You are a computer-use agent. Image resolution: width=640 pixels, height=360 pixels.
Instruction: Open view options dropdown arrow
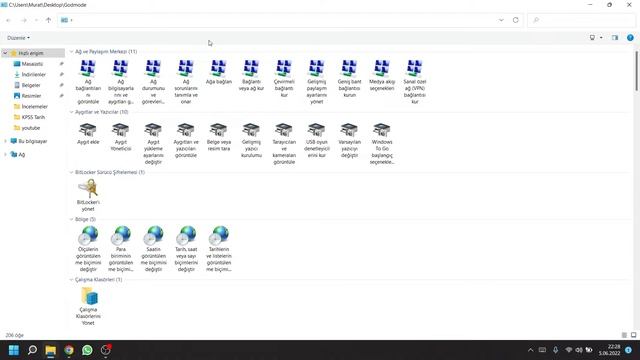coord(601,38)
